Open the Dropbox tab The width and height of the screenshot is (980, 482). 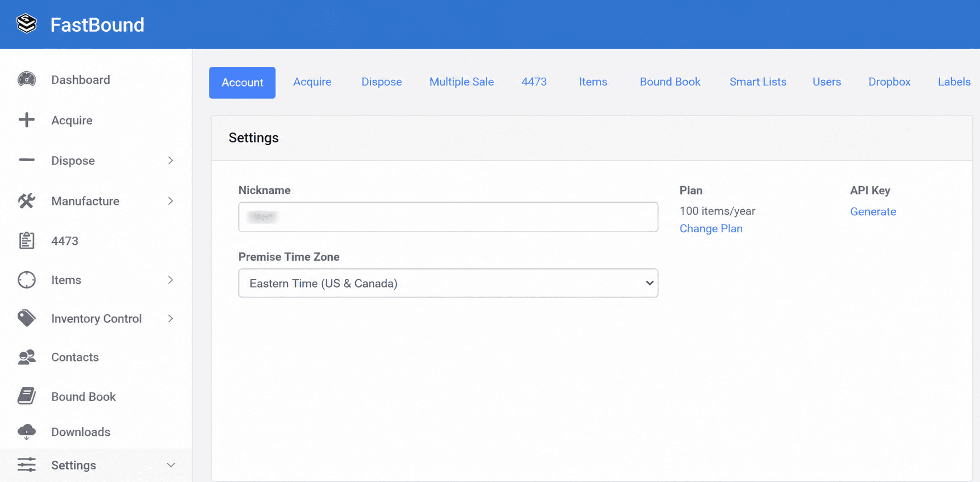pyautogui.click(x=889, y=82)
